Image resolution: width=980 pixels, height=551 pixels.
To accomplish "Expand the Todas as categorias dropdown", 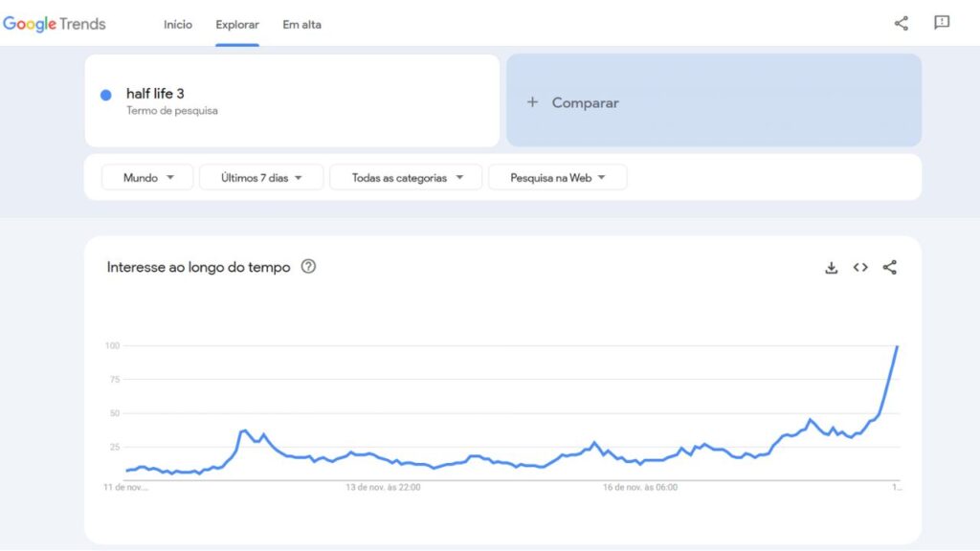I will pyautogui.click(x=408, y=177).
